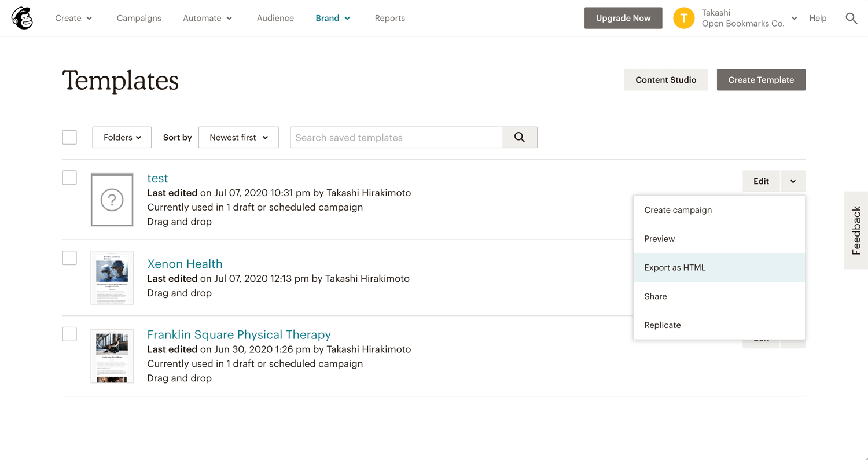
Task: Click the test template placeholder thumbnail
Action: click(112, 200)
